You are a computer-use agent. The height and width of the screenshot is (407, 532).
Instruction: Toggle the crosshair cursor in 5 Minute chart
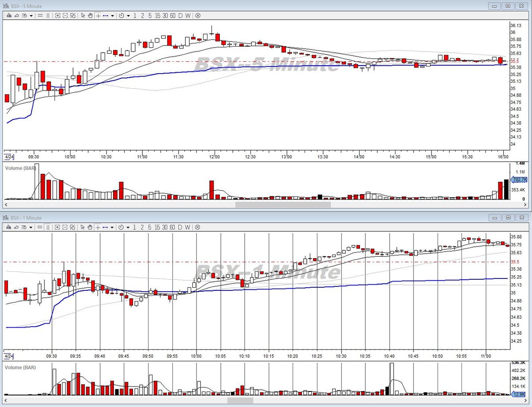(98, 16)
